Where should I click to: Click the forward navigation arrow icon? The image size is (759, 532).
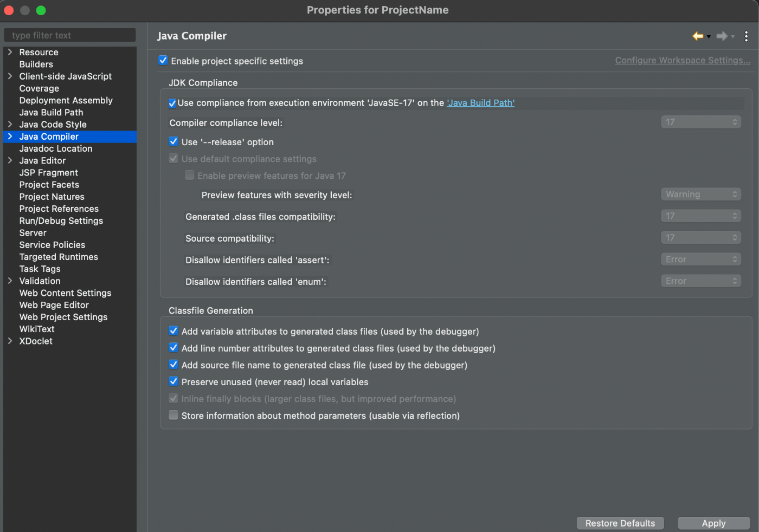(x=722, y=36)
